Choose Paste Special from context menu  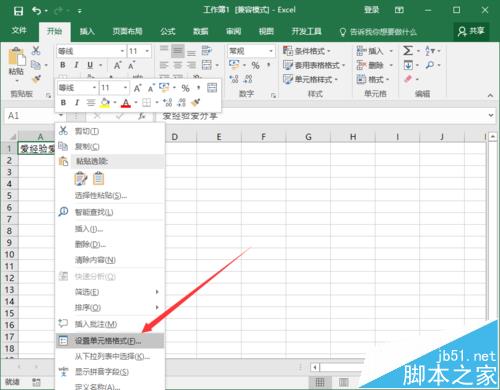tap(110, 195)
